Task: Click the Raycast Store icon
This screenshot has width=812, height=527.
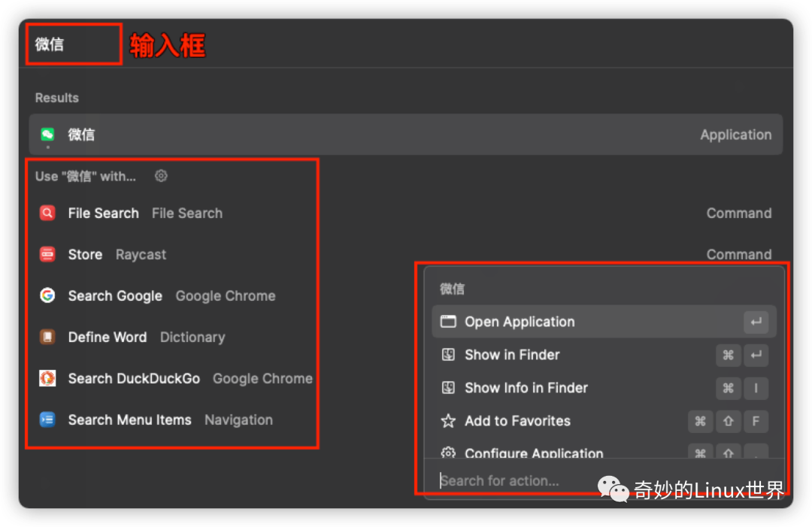Action: point(47,254)
